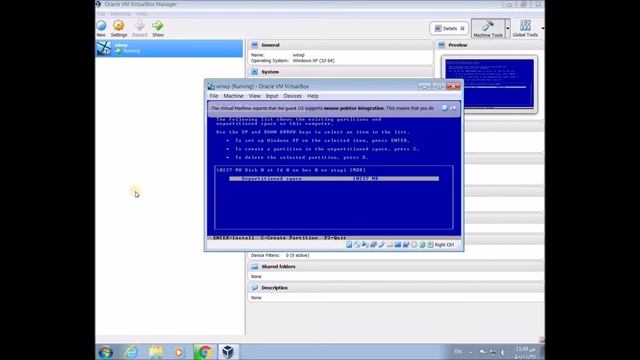Select the Global Tools button
This screenshot has width=640, height=360.
point(525,28)
